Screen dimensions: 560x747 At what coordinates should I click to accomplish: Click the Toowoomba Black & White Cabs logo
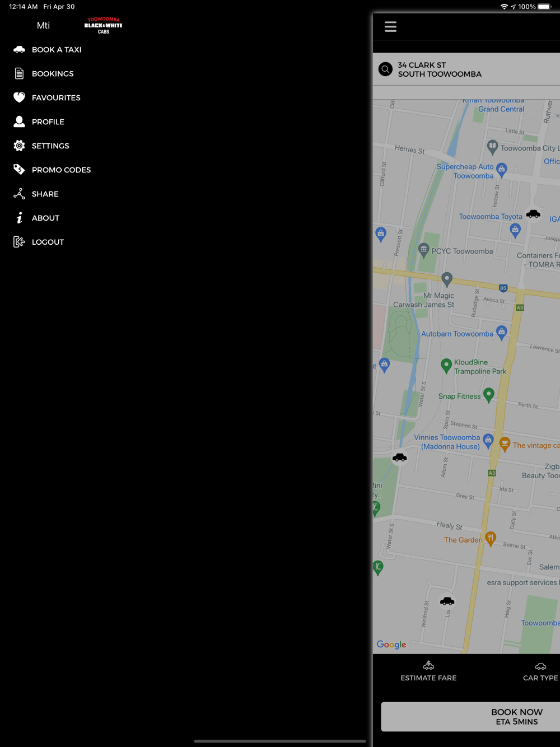[x=104, y=26]
